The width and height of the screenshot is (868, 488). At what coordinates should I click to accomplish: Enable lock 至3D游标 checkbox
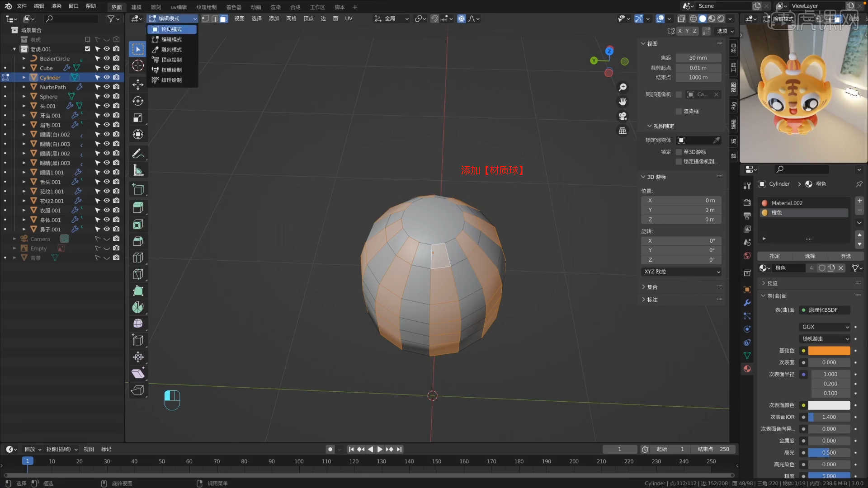679,152
